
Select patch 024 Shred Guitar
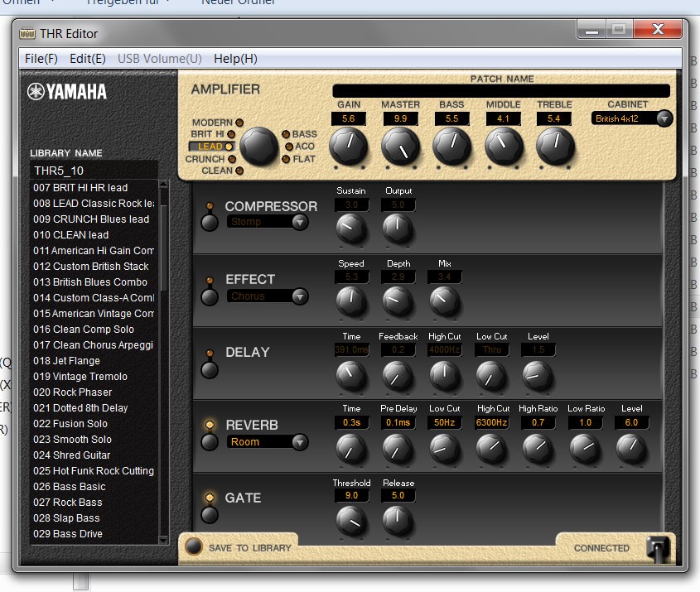94,455
